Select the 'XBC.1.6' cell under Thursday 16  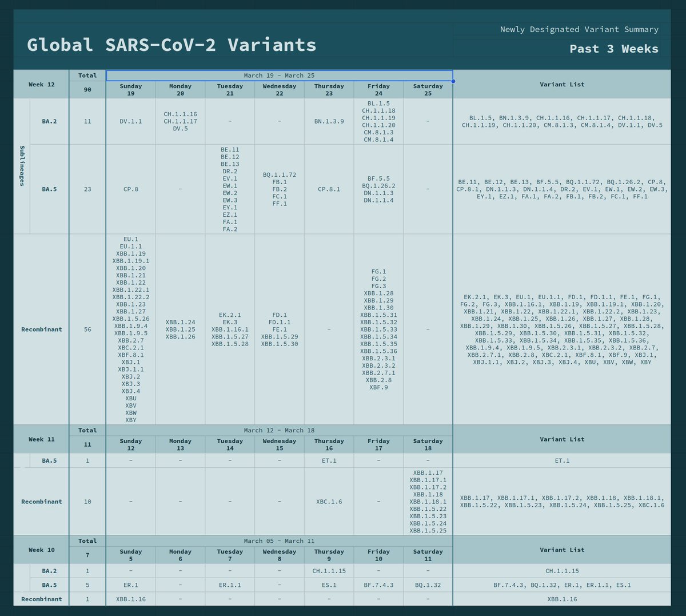click(x=329, y=502)
